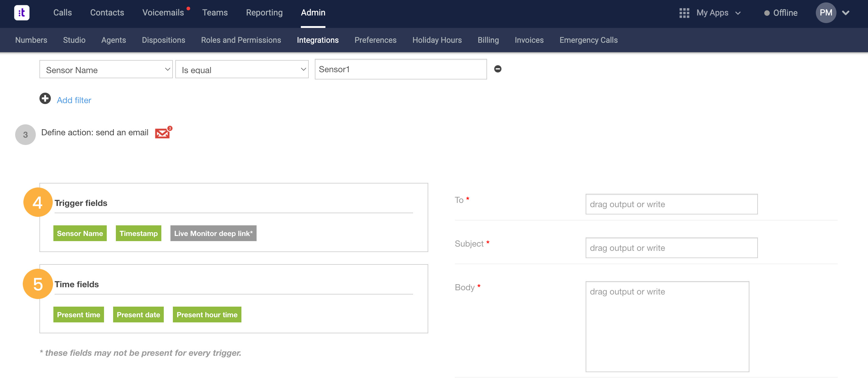Click the 'these fields may not be present' note
The image size is (868, 387).
click(140, 353)
